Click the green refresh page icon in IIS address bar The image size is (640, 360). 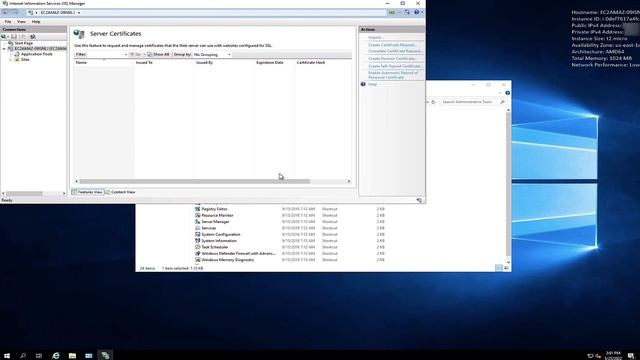point(392,13)
